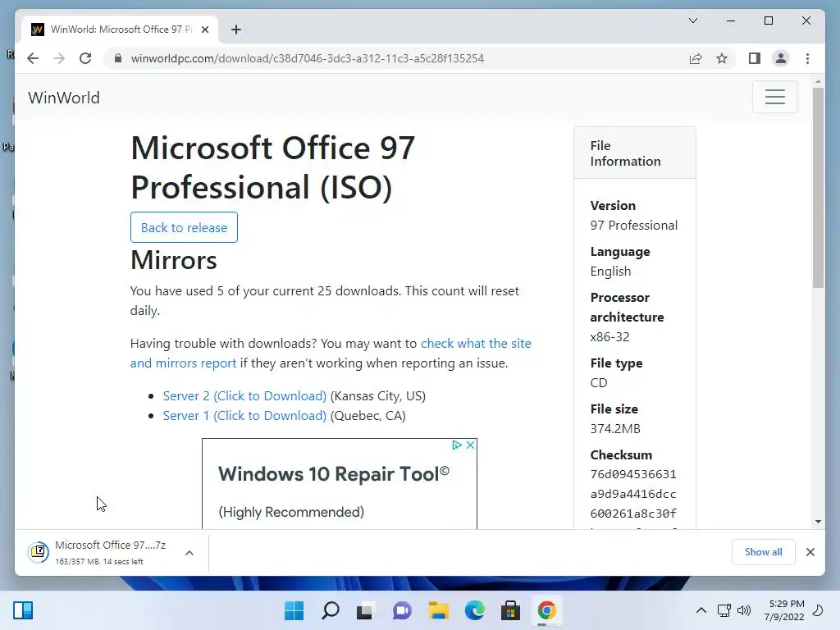Open the WinWorld hamburger navigation menu
The height and width of the screenshot is (630, 840).
coord(774,97)
